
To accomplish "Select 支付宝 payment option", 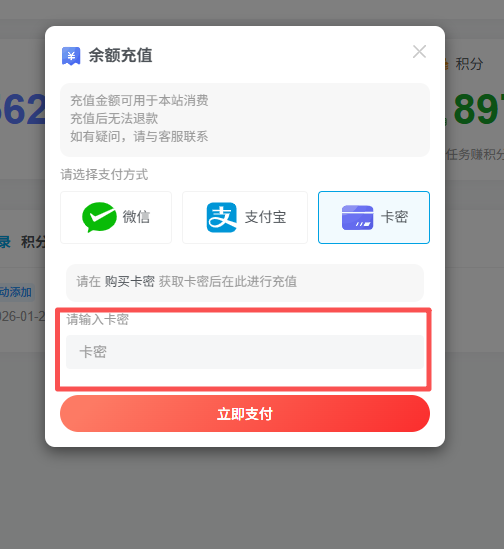I will [x=245, y=217].
